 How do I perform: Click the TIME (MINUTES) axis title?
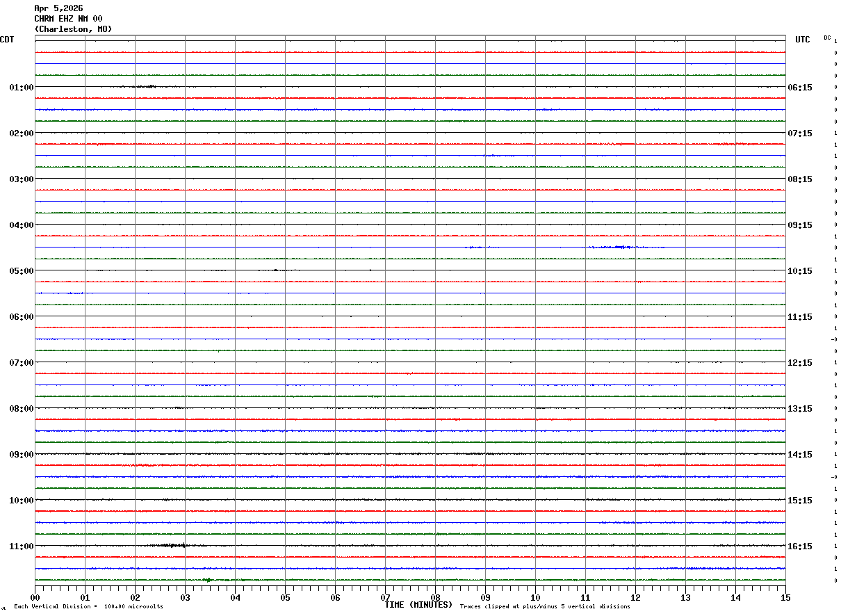tap(418, 605)
